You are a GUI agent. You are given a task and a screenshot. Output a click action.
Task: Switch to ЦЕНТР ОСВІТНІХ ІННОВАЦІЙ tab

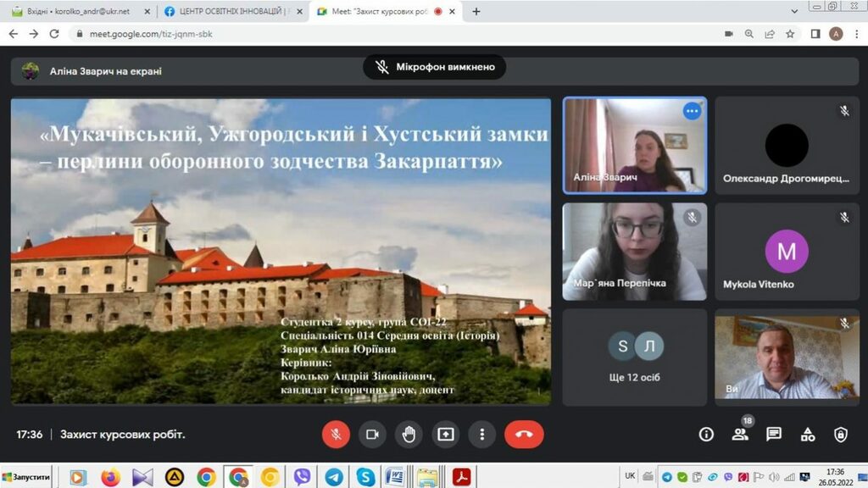coord(229,12)
